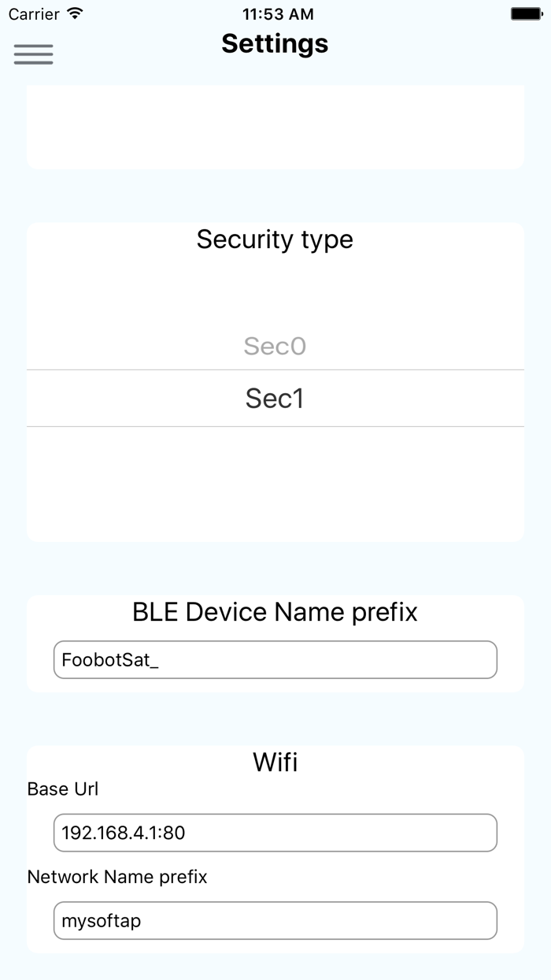Tap the Security type section header
Viewport: 551px width, 980px height.
tap(275, 239)
